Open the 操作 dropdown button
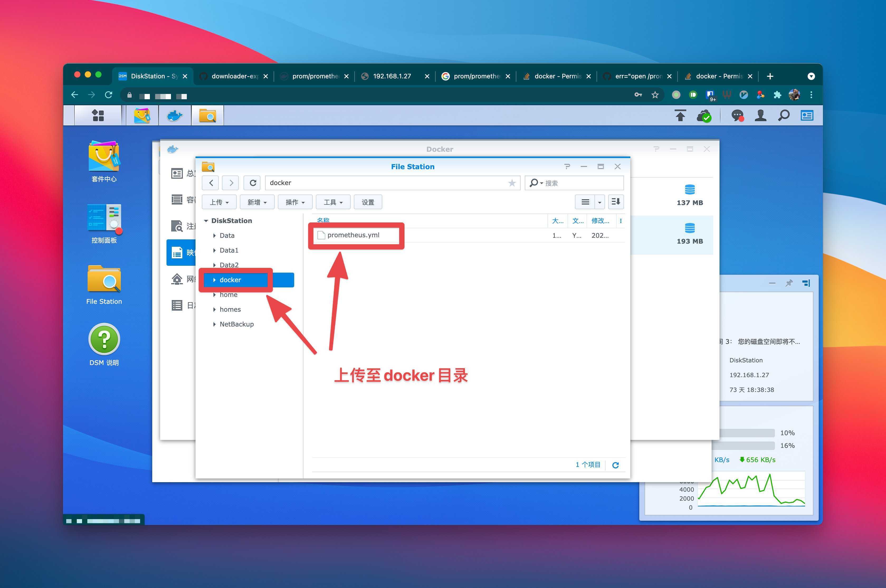Viewport: 886px width, 588px height. (295, 202)
